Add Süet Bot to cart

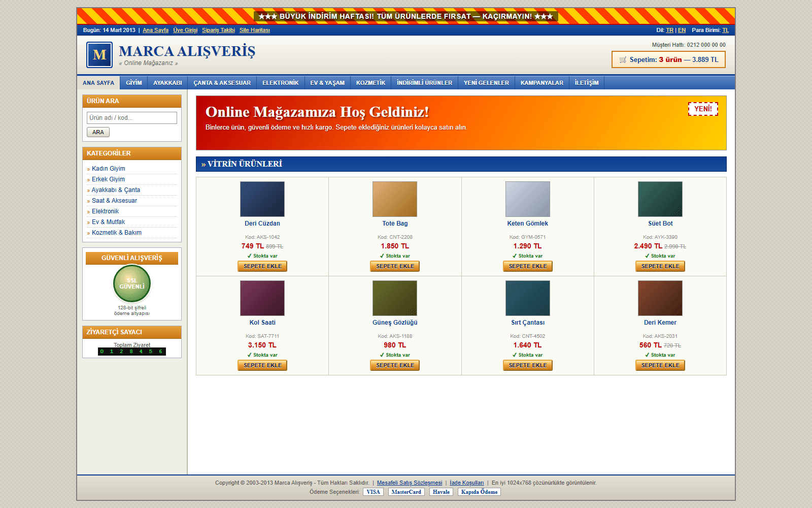click(x=660, y=266)
